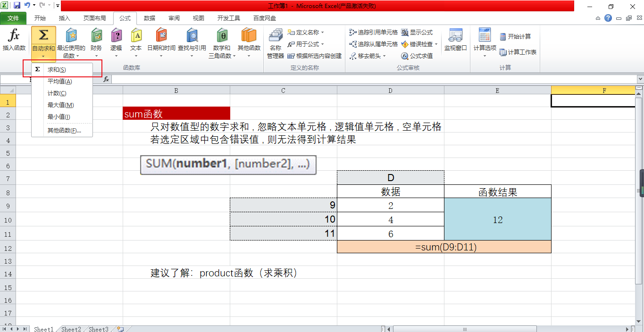Open the Financial (财务) functions icon

point(96,36)
